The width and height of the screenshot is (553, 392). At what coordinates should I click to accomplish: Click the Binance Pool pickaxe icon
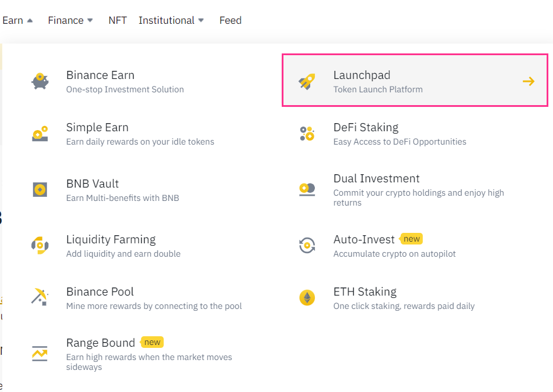pos(39,297)
